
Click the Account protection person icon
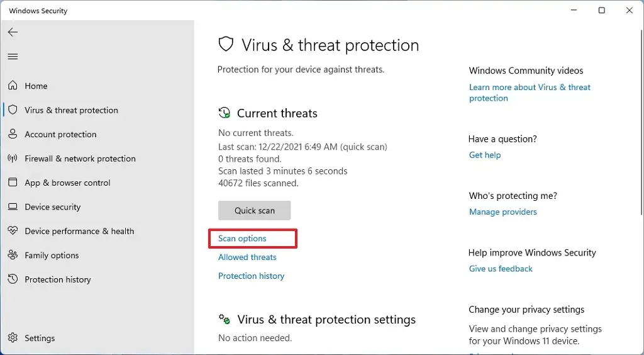point(13,134)
